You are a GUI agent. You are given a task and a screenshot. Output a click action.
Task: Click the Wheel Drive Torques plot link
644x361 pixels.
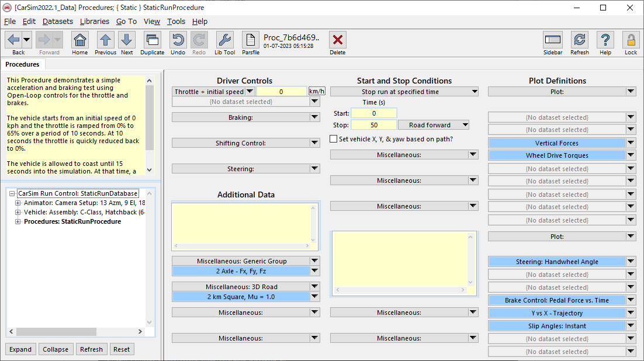tap(556, 155)
